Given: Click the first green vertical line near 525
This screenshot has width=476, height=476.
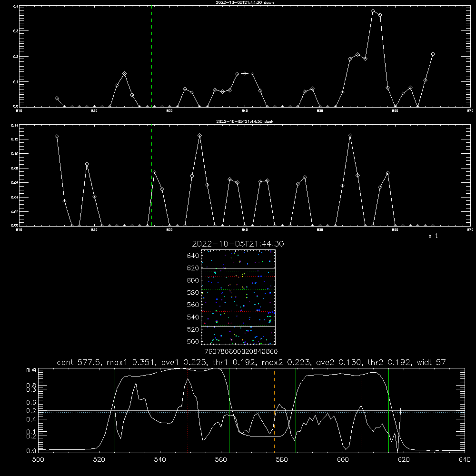Looking at the screenshot, I should 115,410.
